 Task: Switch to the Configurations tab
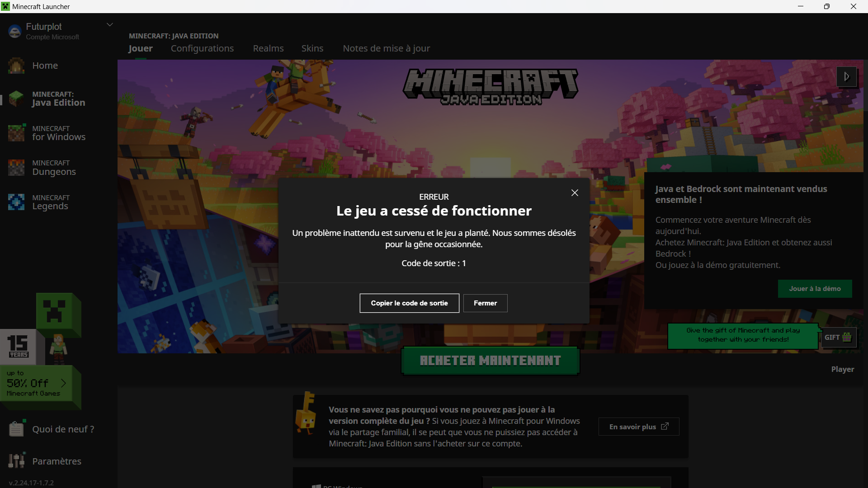pyautogui.click(x=202, y=48)
